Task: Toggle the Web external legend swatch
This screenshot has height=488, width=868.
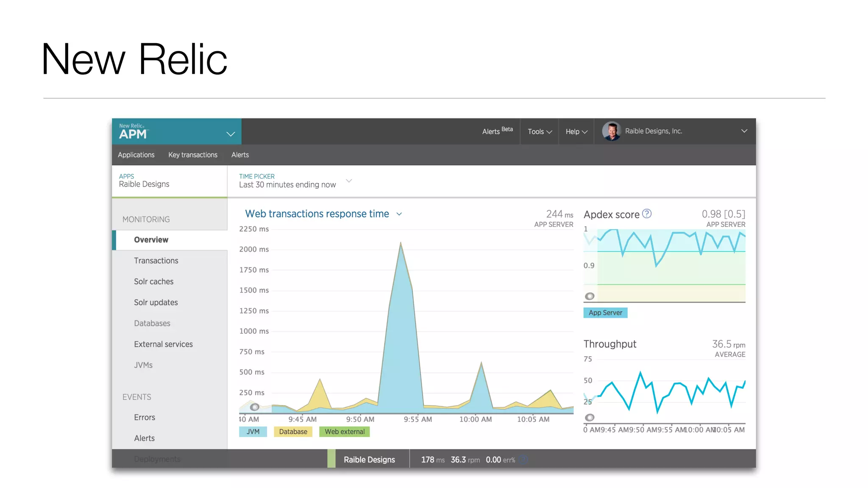Action: coord(344,432)
